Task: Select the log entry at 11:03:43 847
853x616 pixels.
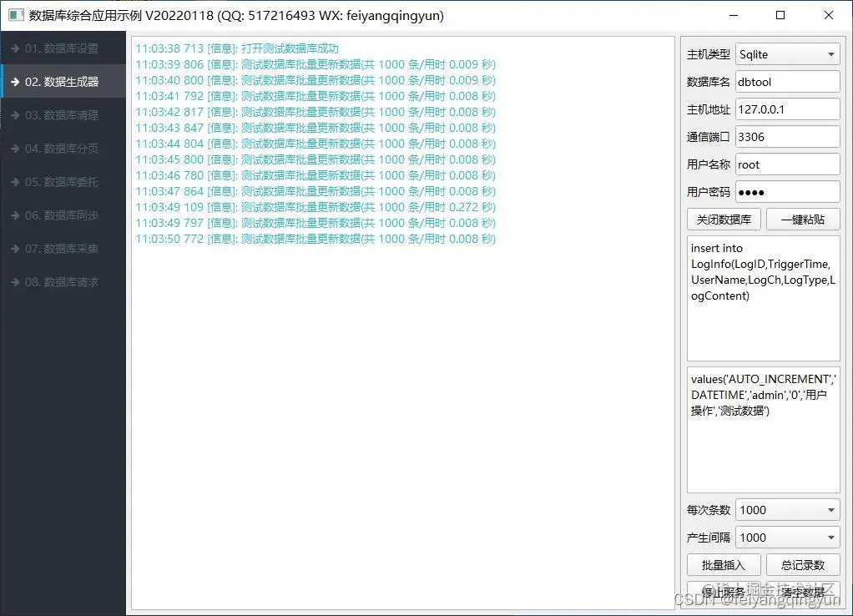Action: [315, 128]
